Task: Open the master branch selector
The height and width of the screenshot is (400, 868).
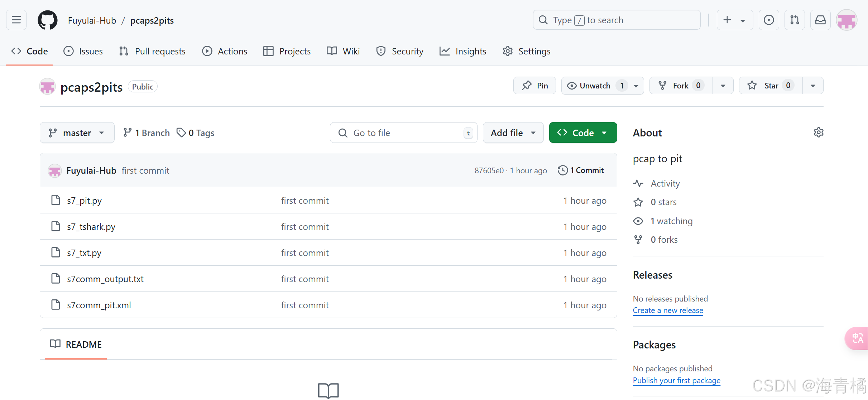Action: [x=77, y=133]
